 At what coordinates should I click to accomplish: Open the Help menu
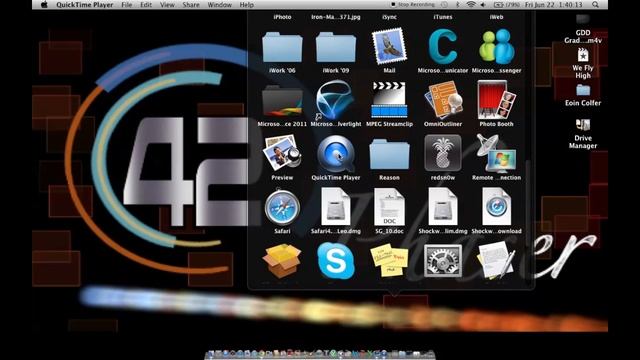247,5
